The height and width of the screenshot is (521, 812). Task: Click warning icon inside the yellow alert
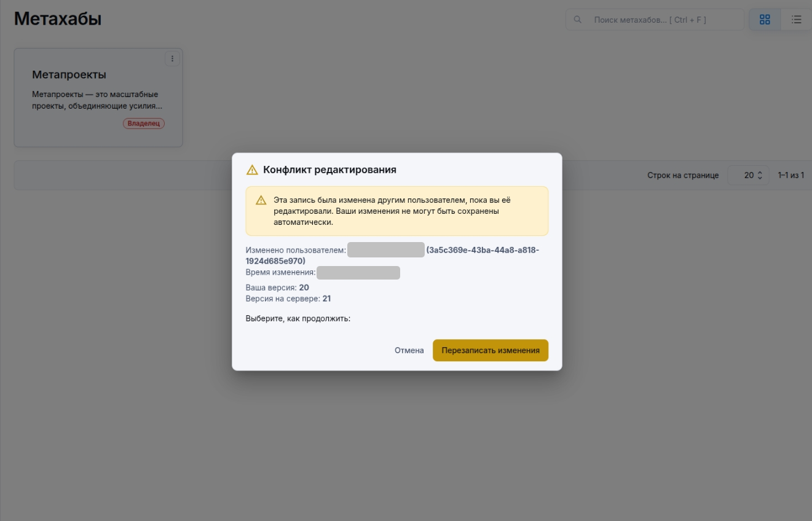261,200
